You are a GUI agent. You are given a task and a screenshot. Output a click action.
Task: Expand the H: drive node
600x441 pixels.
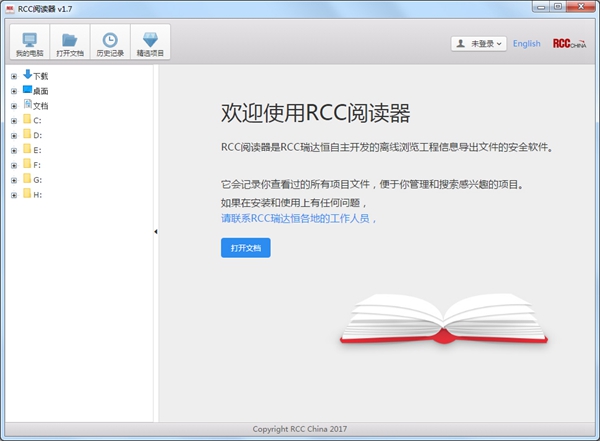point(13,195)
